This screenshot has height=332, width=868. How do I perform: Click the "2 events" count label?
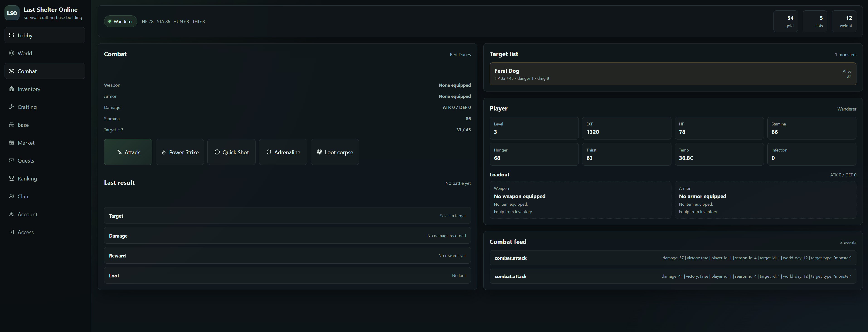[848, 242]
